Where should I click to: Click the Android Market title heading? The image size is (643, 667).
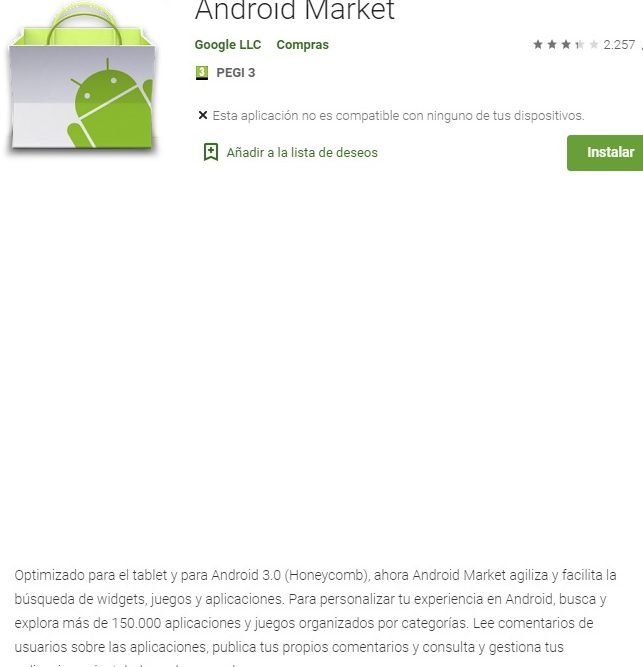(x=295, y=10)
